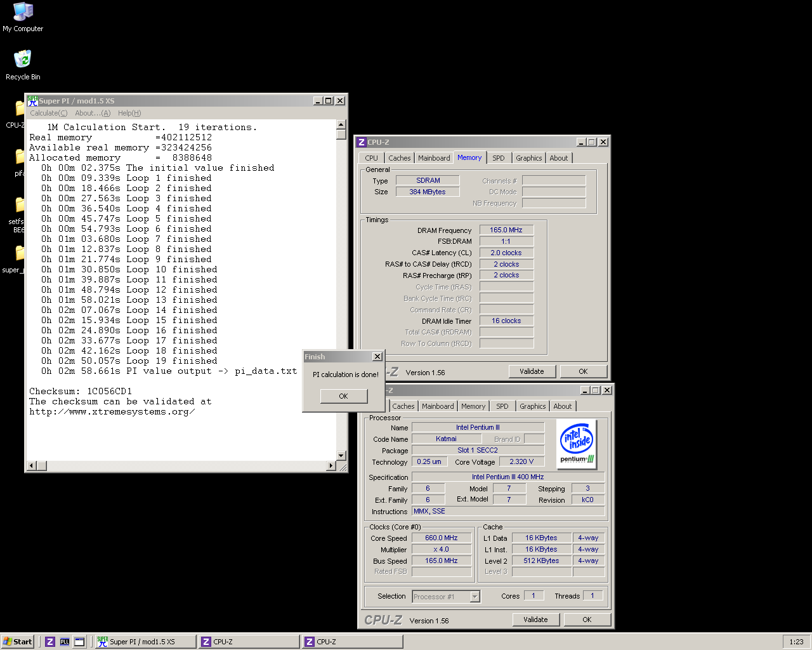The image size is (812, 650).
Task: Click the Intel Pentium III name field
Action: point(478,427)
